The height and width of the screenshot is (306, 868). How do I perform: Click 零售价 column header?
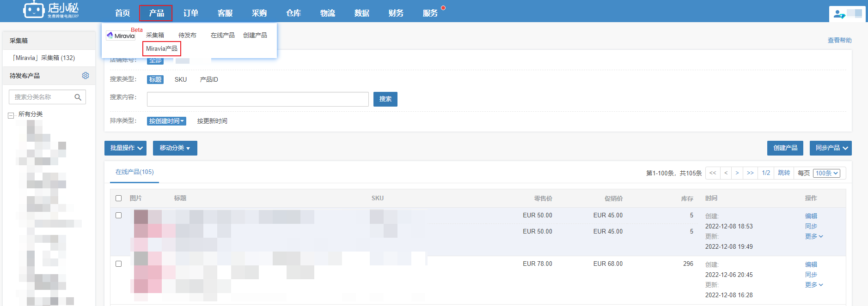coord(543,198)
